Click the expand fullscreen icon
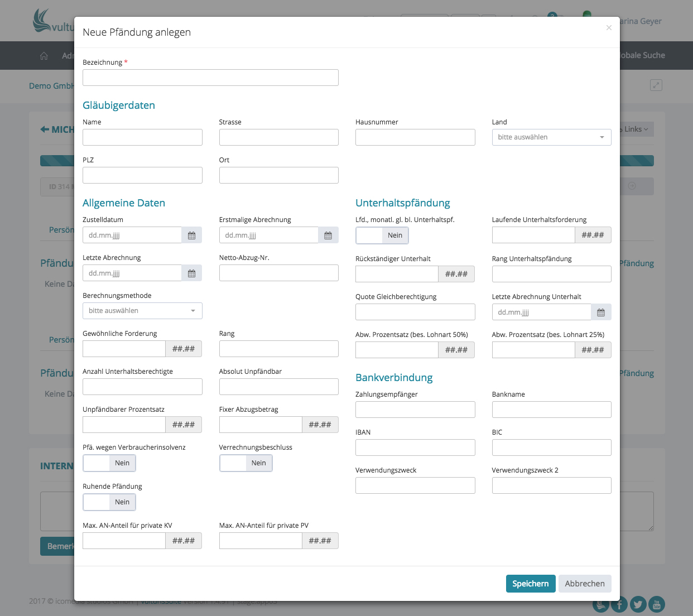The height and width of the screenshot is (616, 693). tap(656, 85)
